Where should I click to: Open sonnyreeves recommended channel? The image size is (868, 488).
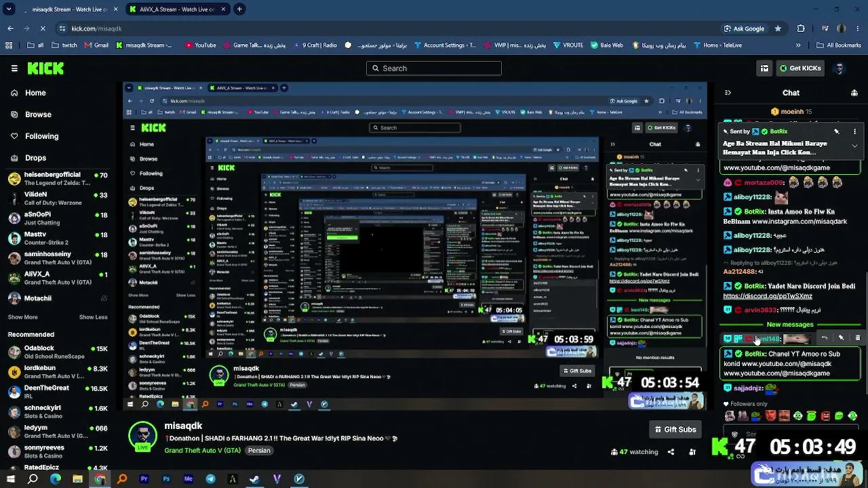coord(58,451)
